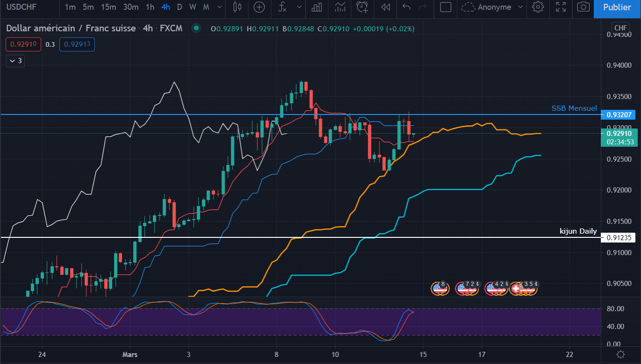Expand the collapsed indicators legend showing 3
The width and height of the screenshot is (641, 364).
click(15, 61)
